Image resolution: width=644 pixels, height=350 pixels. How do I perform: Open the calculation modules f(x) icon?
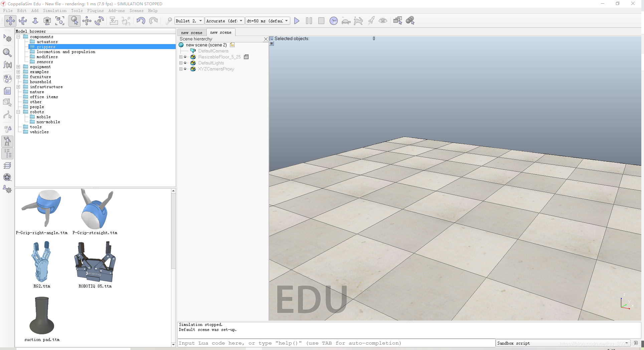[7, 64]
